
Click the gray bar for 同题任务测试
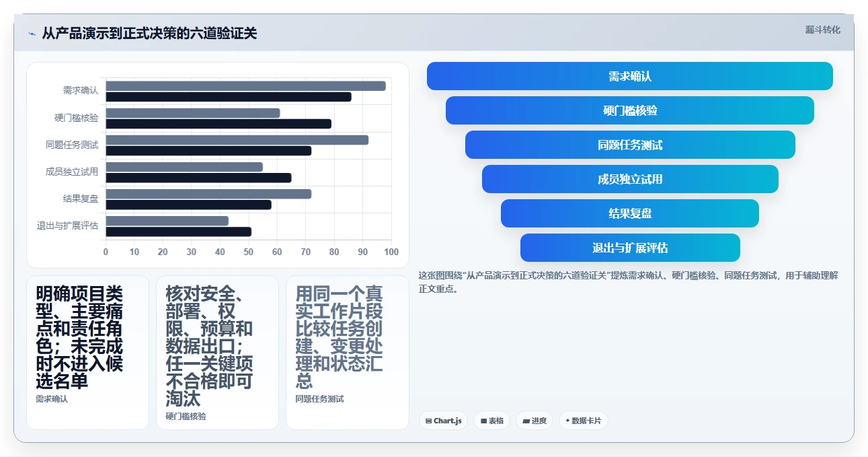pos(237,140)
